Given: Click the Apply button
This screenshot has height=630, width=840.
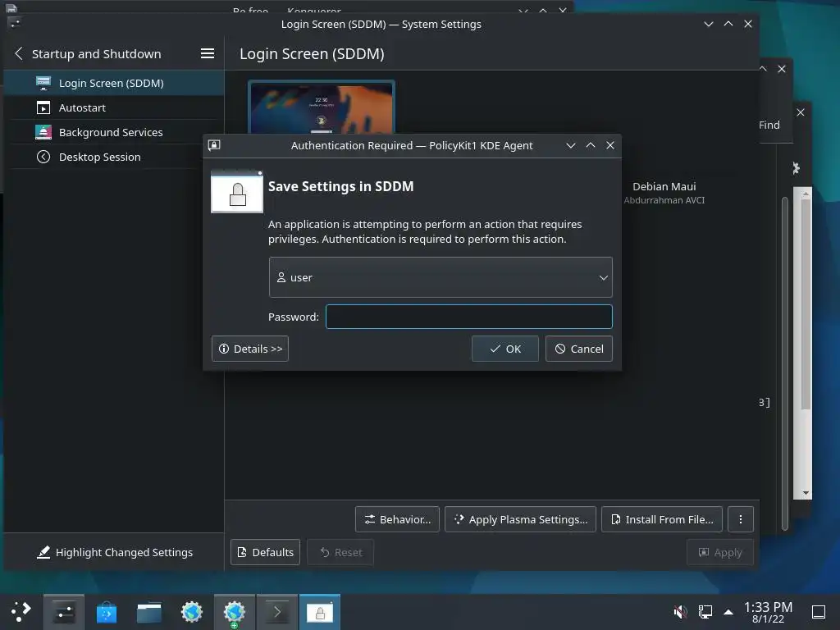Looking at the screenshot, I should point(720,552).
